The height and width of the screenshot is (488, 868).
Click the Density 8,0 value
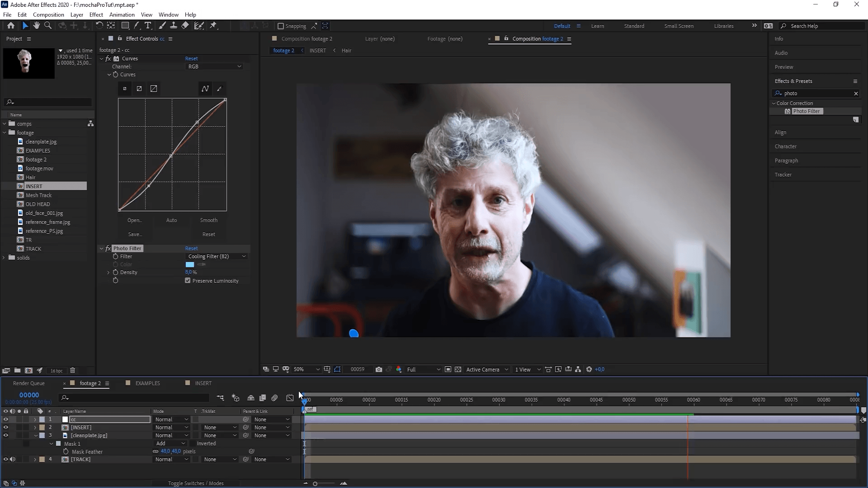[189, 272]
